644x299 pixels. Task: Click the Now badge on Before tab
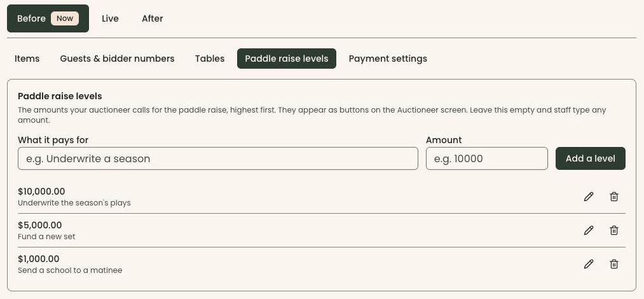point(65,18)
